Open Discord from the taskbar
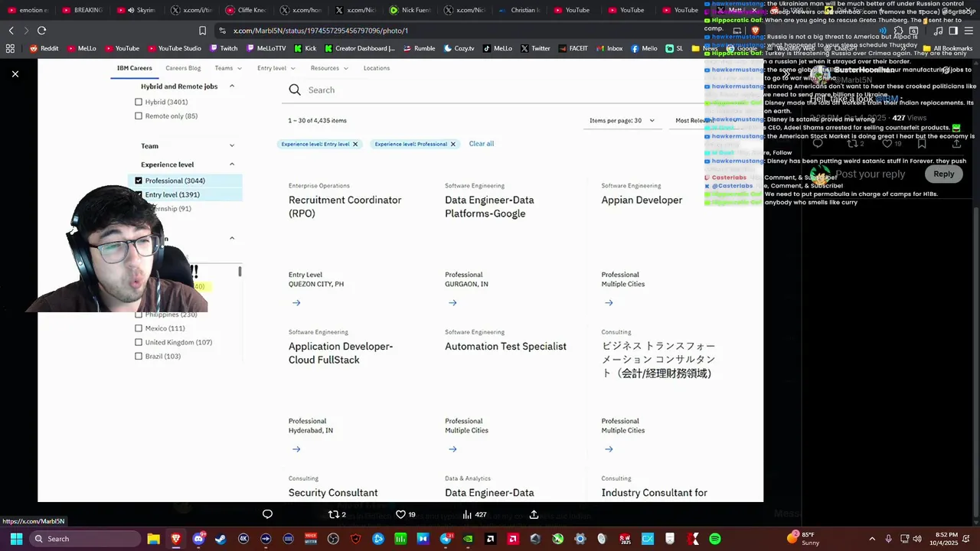 click(x=198, y=539)
